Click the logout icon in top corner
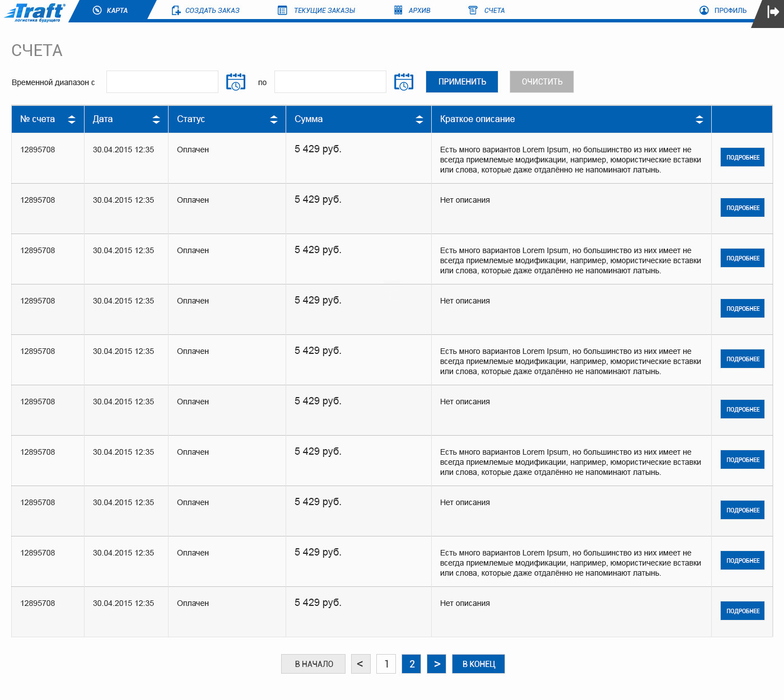 click(773, 12)
